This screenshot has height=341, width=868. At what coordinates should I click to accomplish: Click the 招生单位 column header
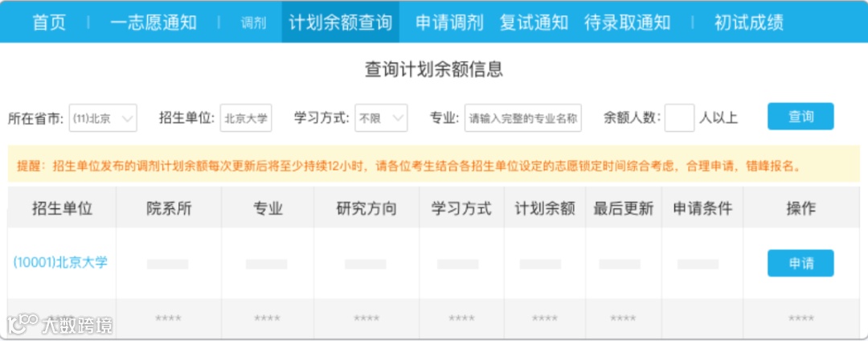(x=62, y=208)
